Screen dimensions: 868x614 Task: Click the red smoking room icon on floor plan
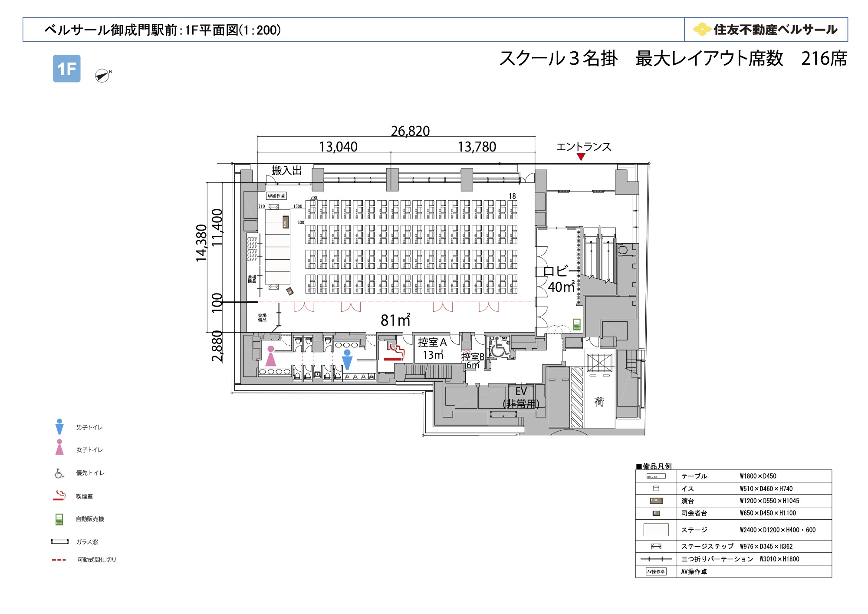coord(394,352)
